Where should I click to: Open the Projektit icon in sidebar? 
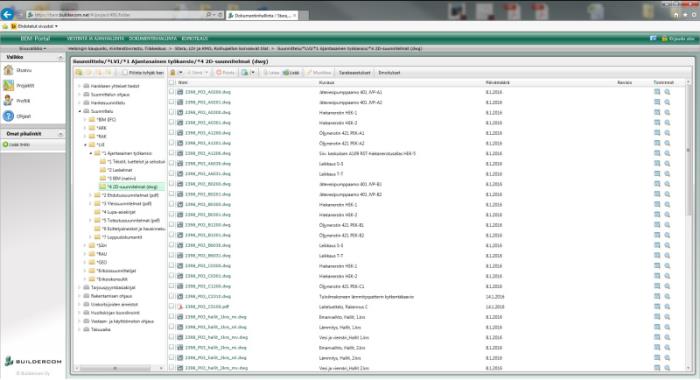click(x=8, y=85)
